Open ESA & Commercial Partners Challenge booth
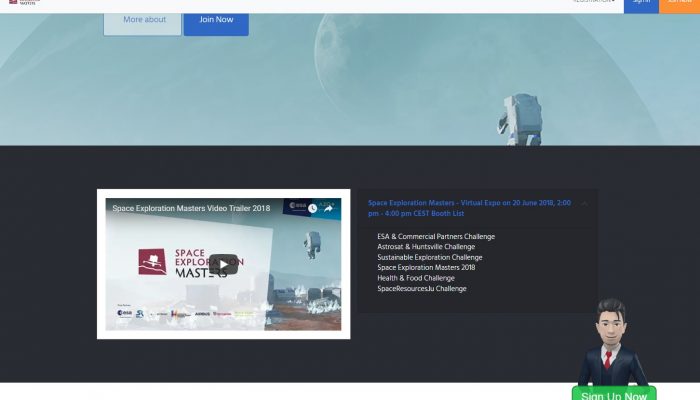Screen dimensions: 700x400 coord(436,237)
